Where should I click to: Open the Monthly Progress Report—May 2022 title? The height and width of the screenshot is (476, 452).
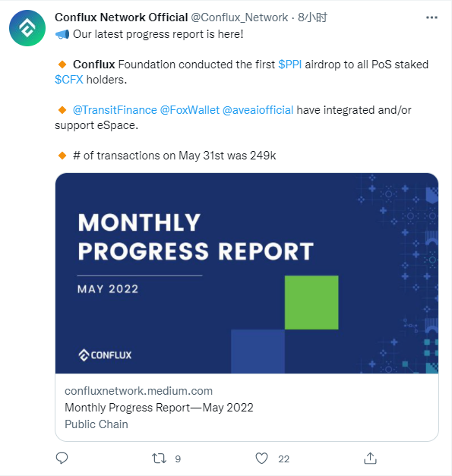click(159, 408)
